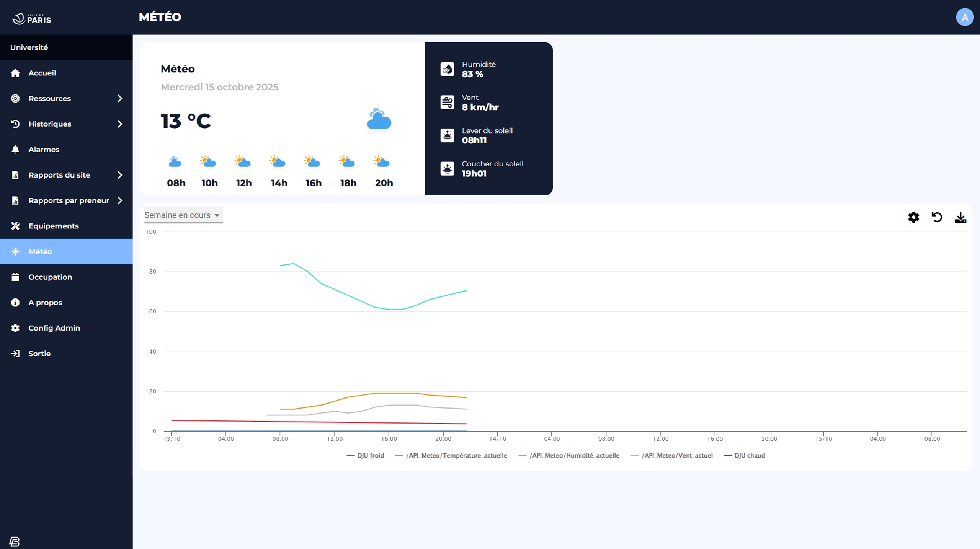Go to Equipements in sidebar
Image resolution: width=980 pixels, height=549 pixels.
pos(53,226)
